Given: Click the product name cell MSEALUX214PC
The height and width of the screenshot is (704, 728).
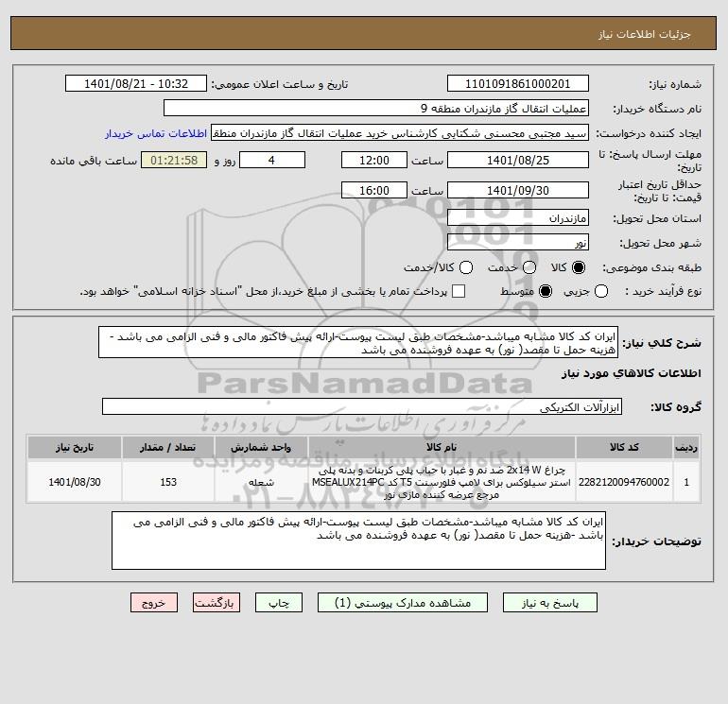Looking at the screenshot, I should (442, 482).
